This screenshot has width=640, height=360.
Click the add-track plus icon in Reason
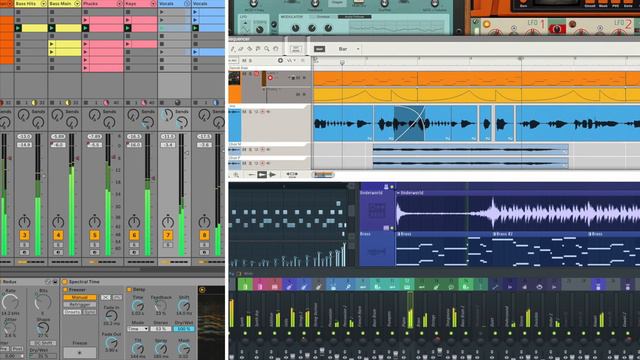(x=280, y=60)
